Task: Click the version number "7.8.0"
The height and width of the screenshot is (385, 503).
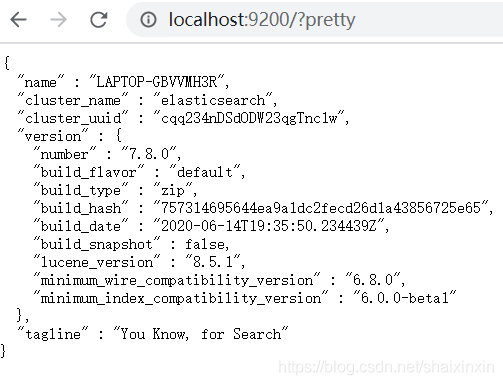Action: tap(149, 154)
